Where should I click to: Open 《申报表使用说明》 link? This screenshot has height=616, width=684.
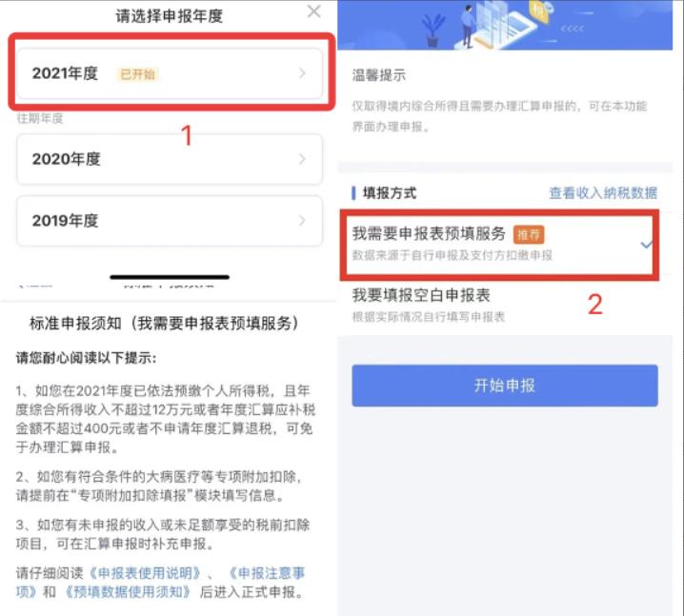(x=145, y=573)
